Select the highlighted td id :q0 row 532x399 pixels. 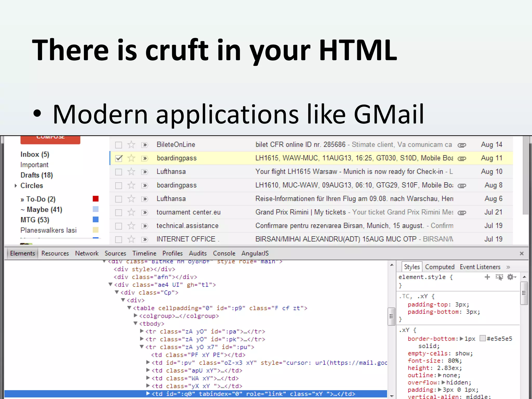click(196, 394)
